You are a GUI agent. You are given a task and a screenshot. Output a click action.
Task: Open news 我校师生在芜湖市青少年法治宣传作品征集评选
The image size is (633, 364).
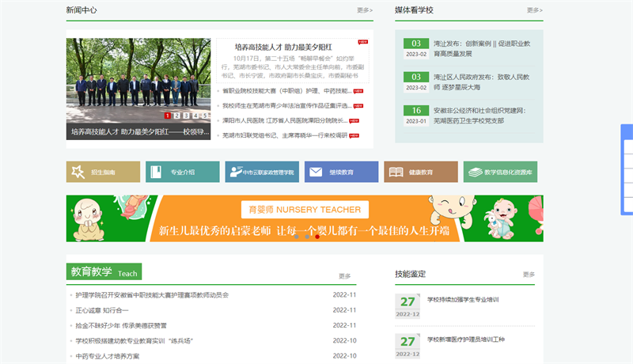coord(286,106)
